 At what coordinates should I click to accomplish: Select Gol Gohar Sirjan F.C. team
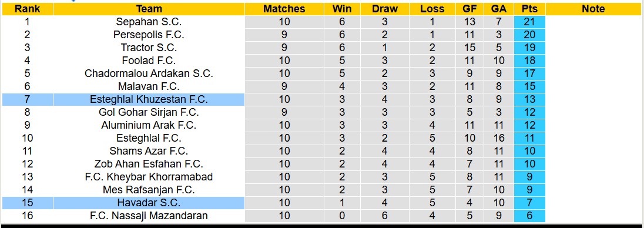pyautogui.click(x=149, y=112)
